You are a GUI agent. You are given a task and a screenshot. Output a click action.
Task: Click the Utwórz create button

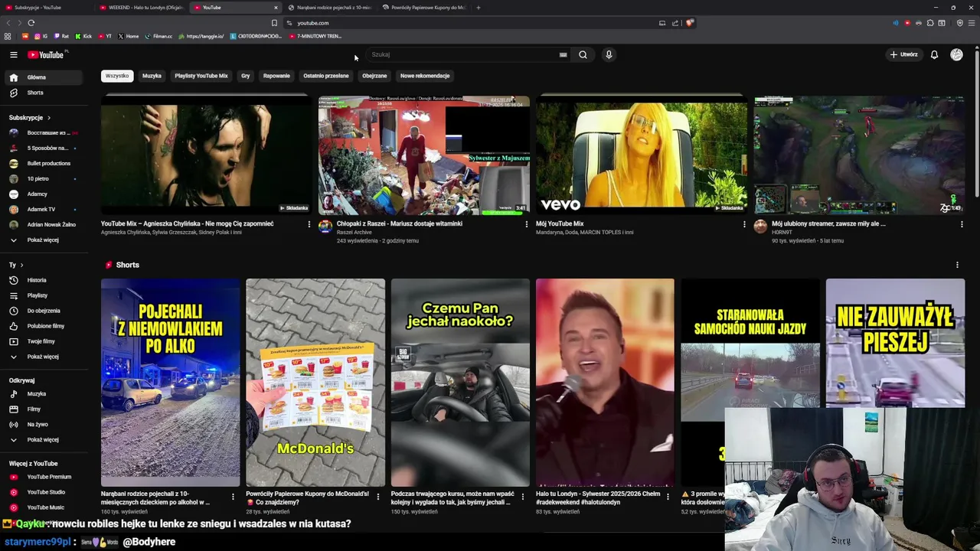tap(903, 54)
